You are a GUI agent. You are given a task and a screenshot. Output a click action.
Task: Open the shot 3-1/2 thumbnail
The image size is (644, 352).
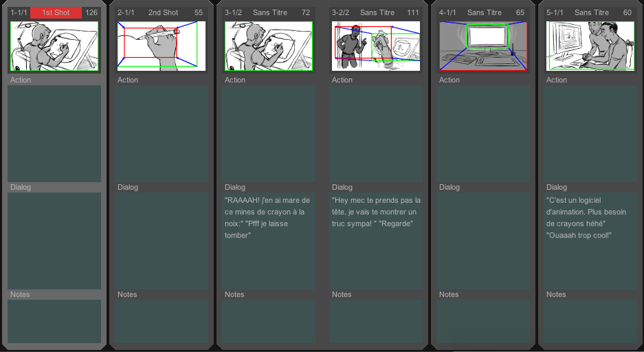pos(269,46)
